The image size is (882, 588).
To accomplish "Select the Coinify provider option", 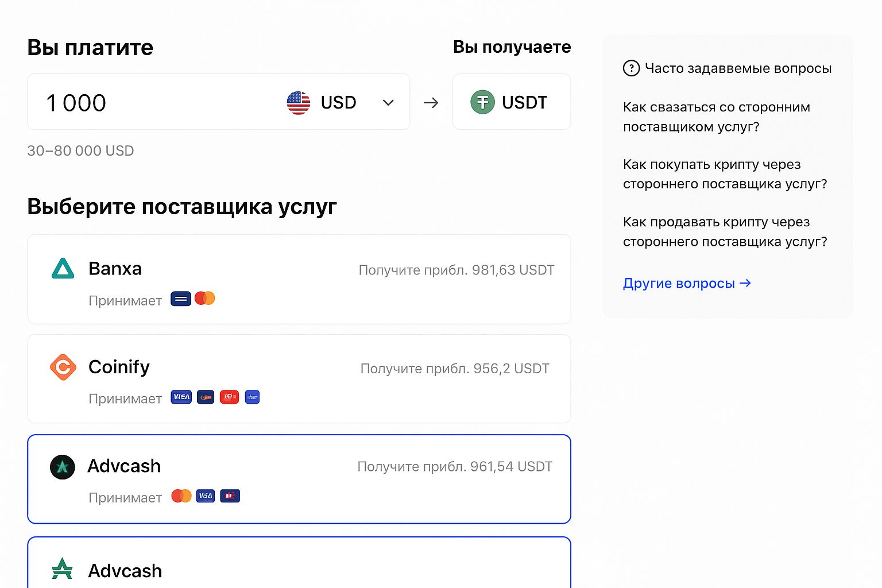I will [299, 379].
